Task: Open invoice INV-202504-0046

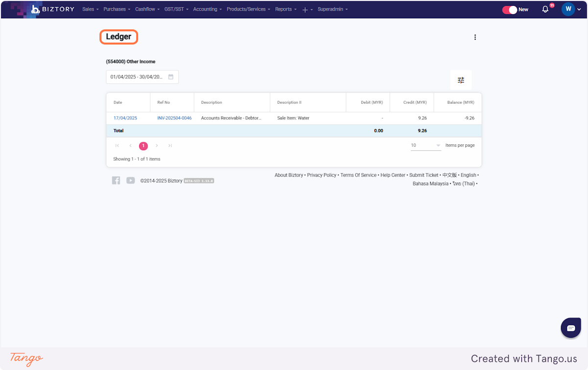Action: 174,118
